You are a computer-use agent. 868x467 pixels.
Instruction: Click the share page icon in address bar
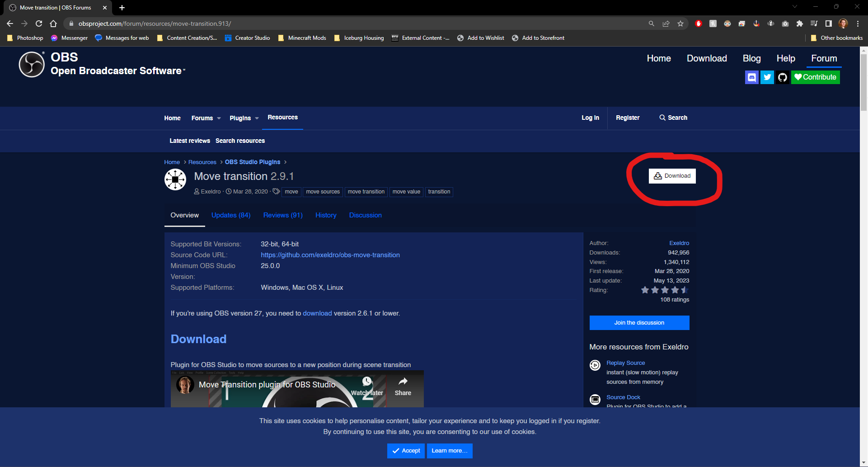point(666,24)
